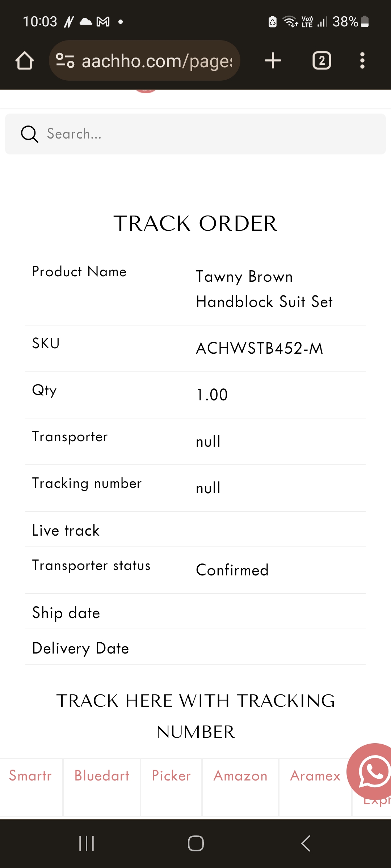Screen dimensions: 391x868
Task: Select the Smartr courier tab
Action: tap(30, 776)
